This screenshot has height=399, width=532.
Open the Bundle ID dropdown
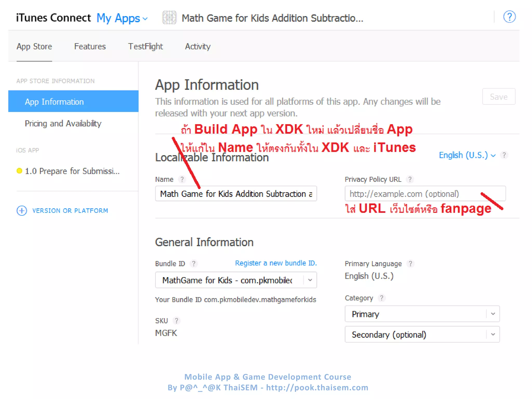click(x=236, y=280)
